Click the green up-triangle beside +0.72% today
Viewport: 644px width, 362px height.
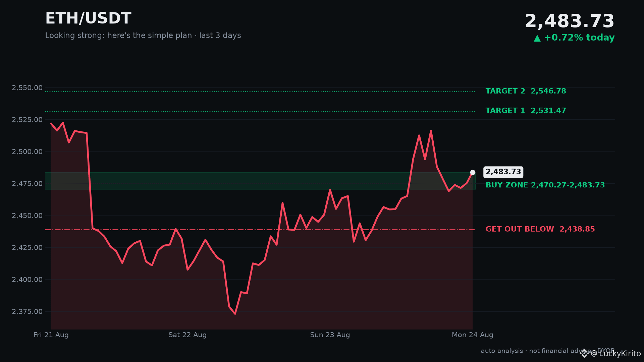click(x=537, y=38)
